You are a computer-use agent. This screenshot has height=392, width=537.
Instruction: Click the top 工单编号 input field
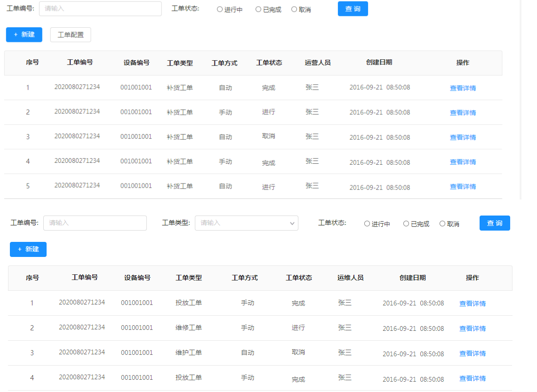point(100,8)
